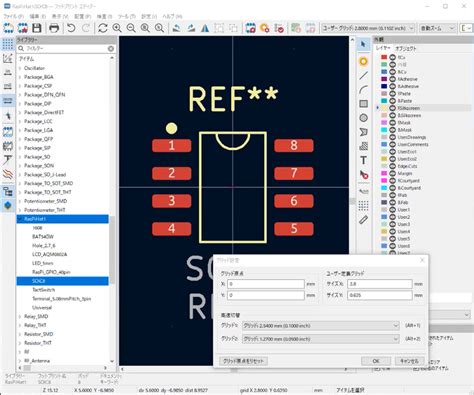
Task: Toggle Edge.Cuts layer visibility
Action: (x=393, y=166)
